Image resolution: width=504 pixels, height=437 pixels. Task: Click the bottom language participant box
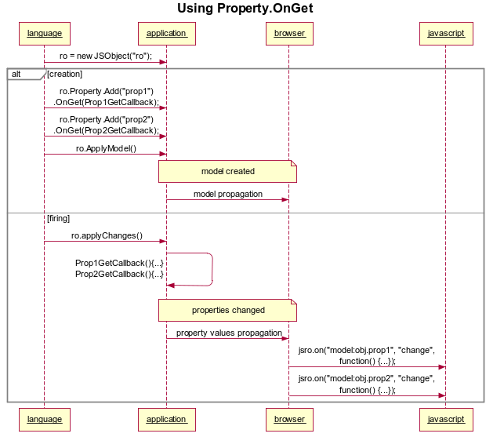pos(45,420)
